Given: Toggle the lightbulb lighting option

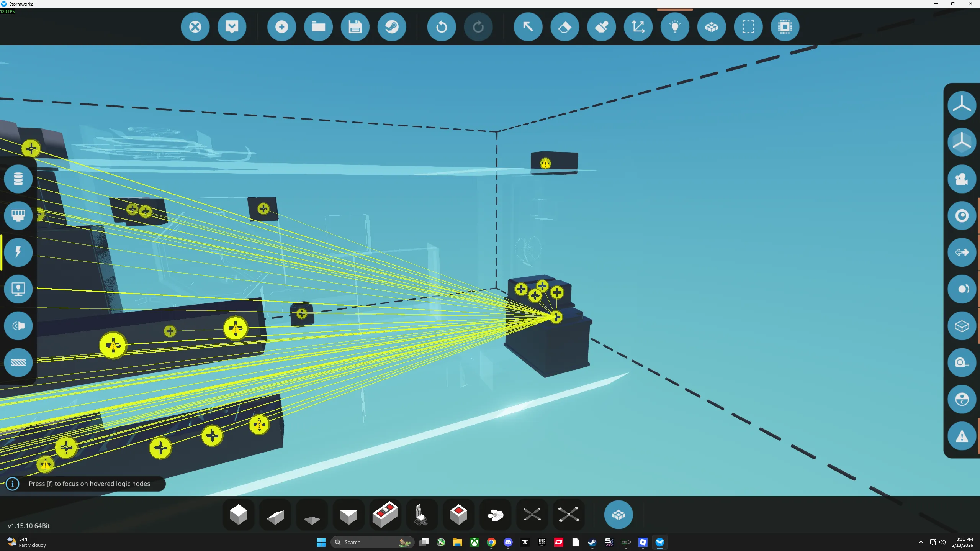Looking at the screenshot, I should [675, 27].
